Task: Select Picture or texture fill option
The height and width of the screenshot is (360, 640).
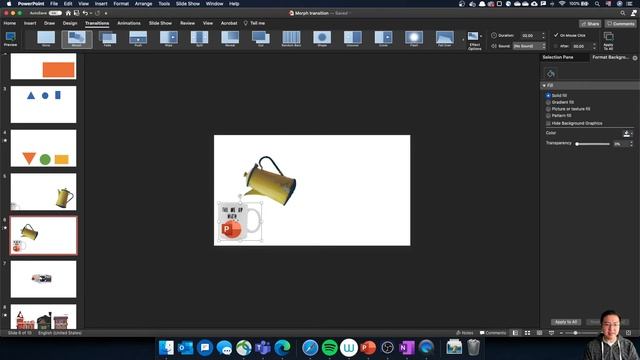Action: [548, 109]
